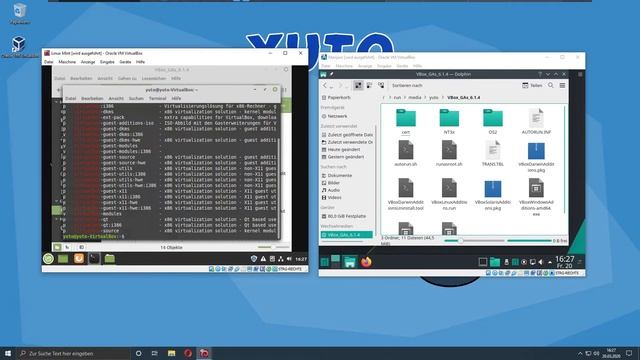Open Firefox from the Manjaro panel

pyautogui.click(x=366, y=262)
